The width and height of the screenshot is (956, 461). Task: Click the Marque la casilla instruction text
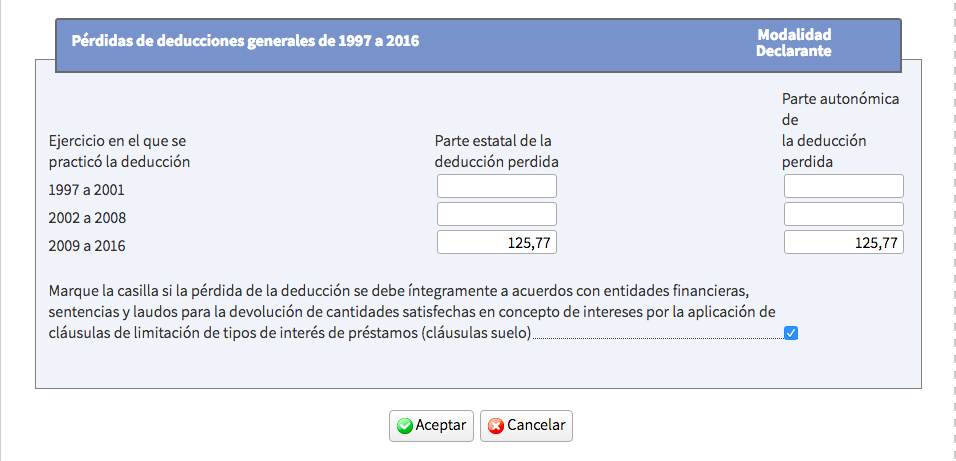coord(398,311)
